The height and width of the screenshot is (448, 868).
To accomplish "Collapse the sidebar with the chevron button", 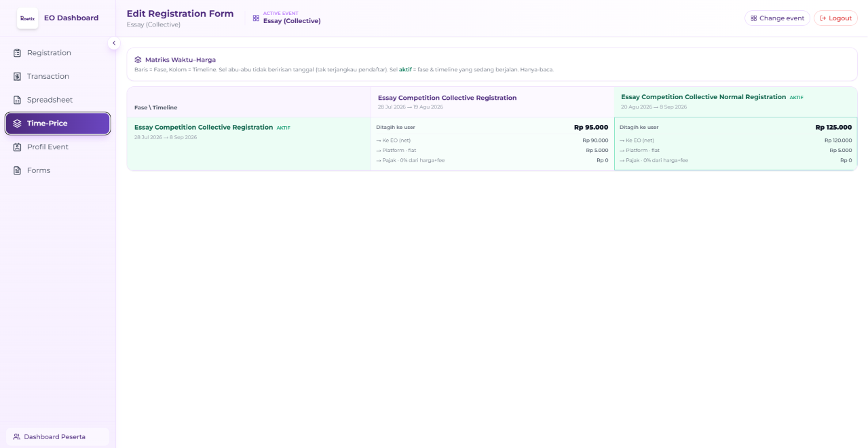I will [x=114, y=43].
